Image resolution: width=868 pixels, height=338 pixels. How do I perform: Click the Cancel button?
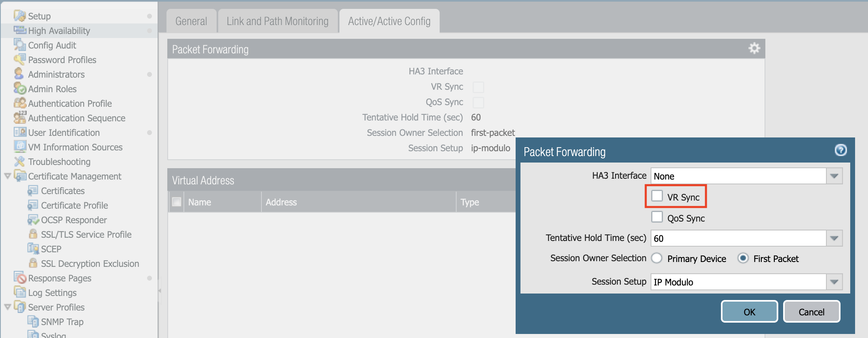[811, 312]
